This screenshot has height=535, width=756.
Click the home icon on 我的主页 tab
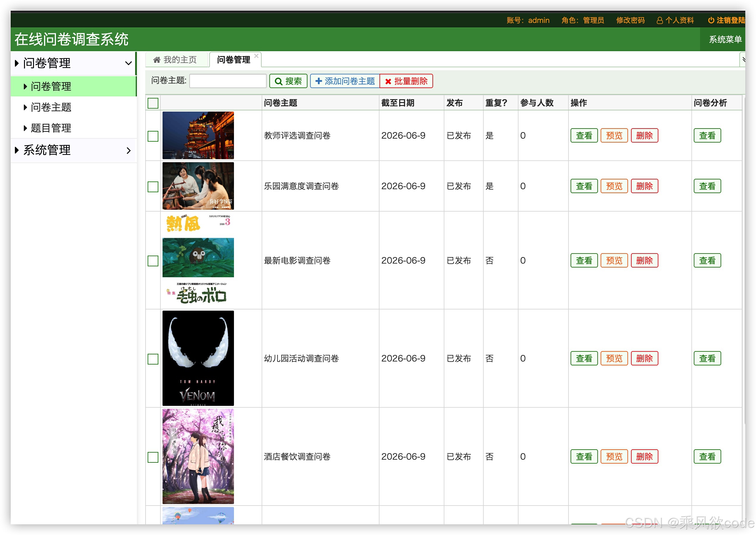point(157,60)
